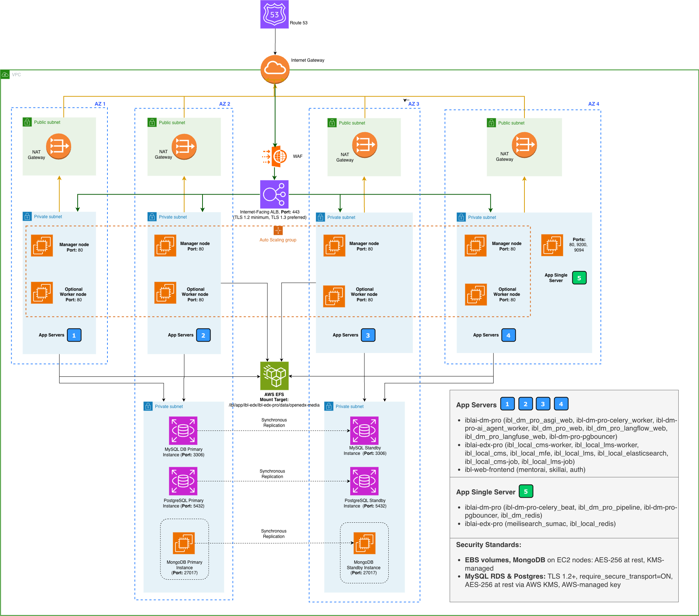Click the MongoDB Standby Instance icon
The image size is (699, 616).
(364, 543)
